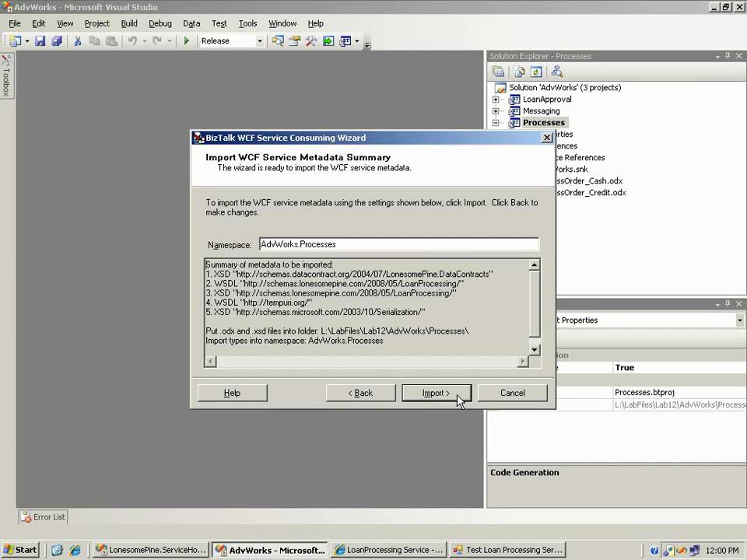Open the File menu
This screenshot has width=747, height=560.
click(15, 23)
